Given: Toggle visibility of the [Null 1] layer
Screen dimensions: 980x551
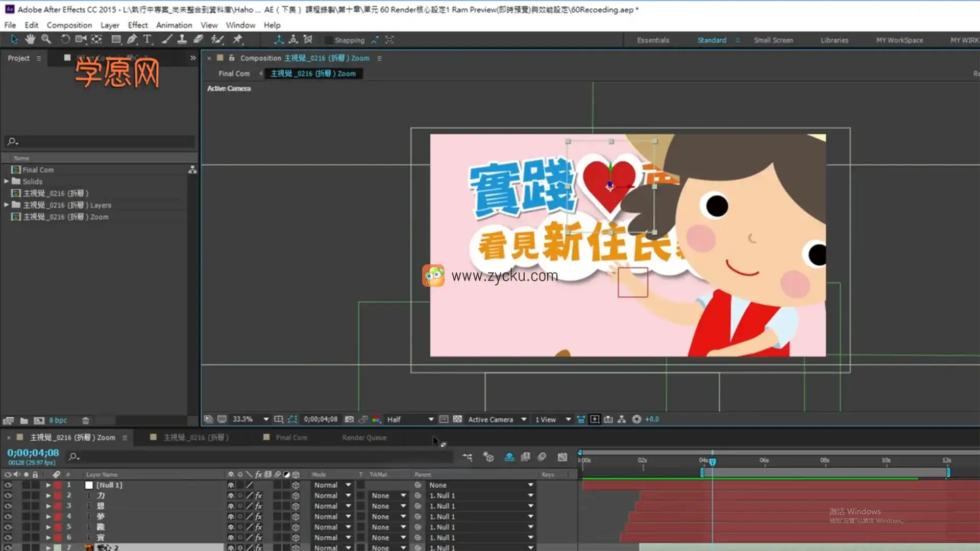Looking at the screenshot, I should 8,485.
